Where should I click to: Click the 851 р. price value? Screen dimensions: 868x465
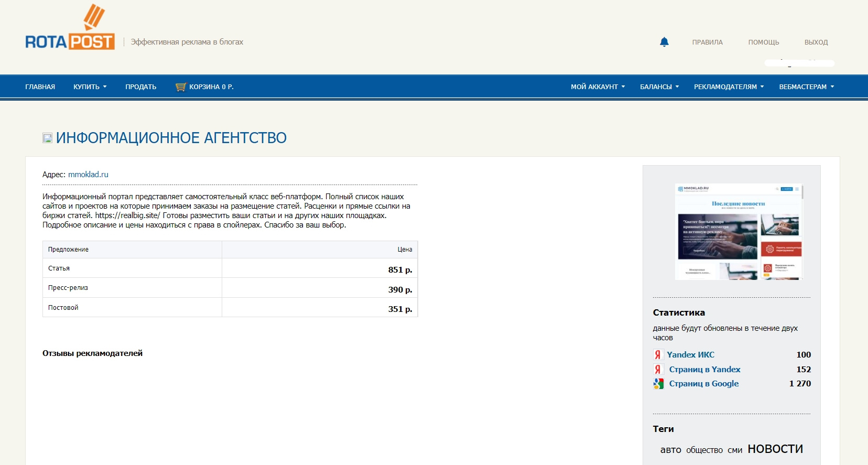[400, 270]
